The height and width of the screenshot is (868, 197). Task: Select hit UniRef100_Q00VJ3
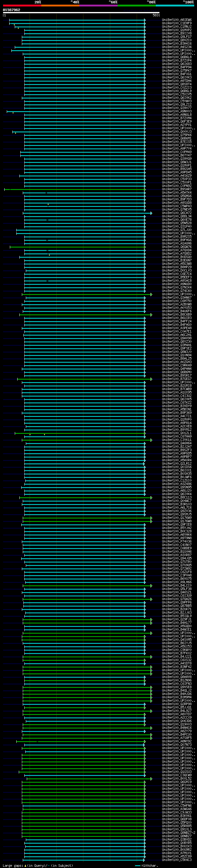177,132
